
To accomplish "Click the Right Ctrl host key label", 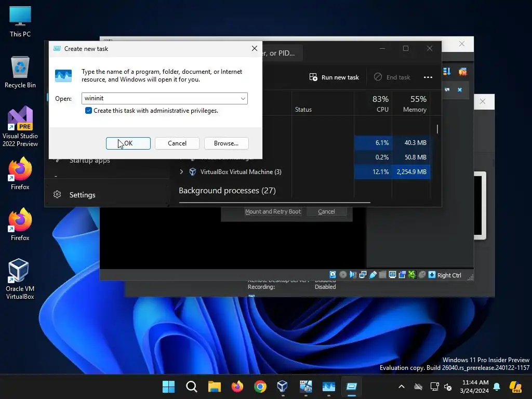I will pos(449,275).
